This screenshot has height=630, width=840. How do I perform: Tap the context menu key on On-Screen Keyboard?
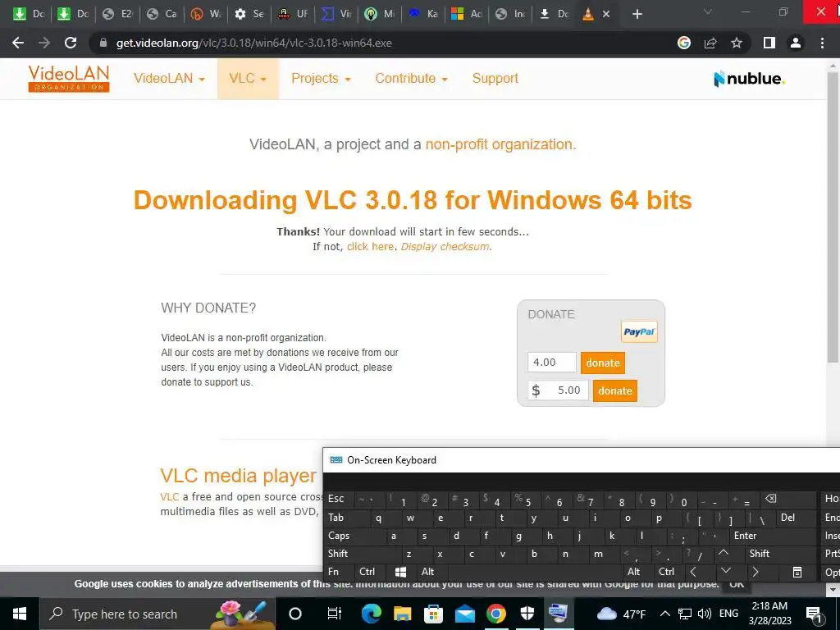797,572
